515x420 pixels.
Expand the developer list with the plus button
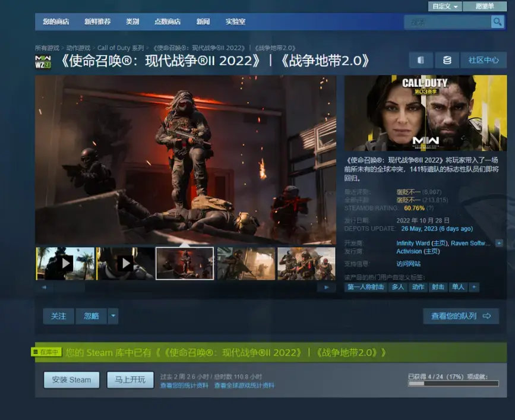click(x=499, y=244)
